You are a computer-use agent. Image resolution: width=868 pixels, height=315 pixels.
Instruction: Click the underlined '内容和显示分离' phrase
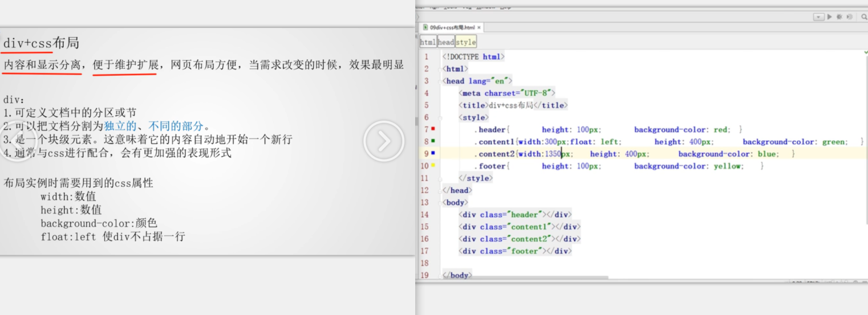click(42, 64)
